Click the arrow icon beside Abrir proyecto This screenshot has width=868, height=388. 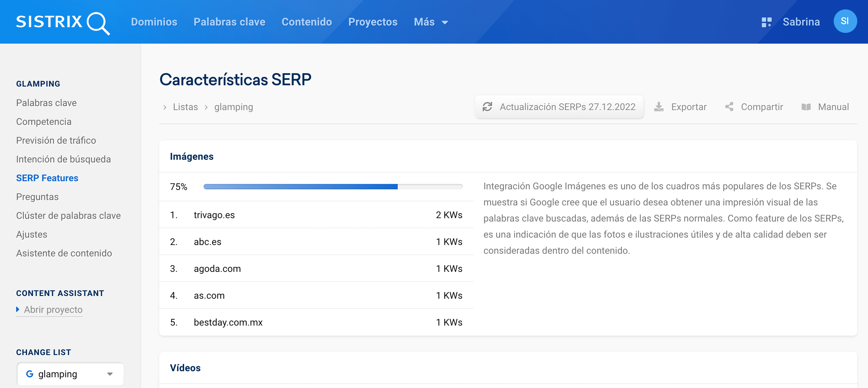pyautogui.click(x=18, y=309)
